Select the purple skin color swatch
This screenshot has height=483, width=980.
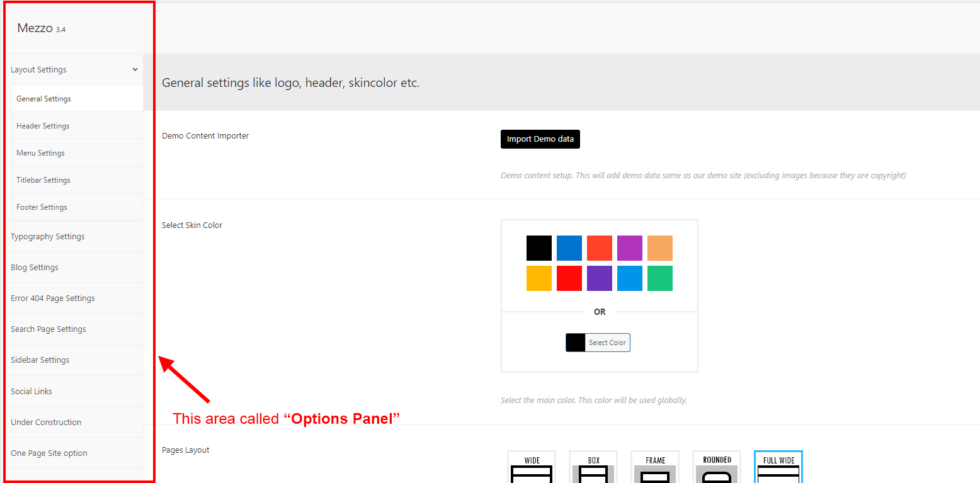click(599, 278)
